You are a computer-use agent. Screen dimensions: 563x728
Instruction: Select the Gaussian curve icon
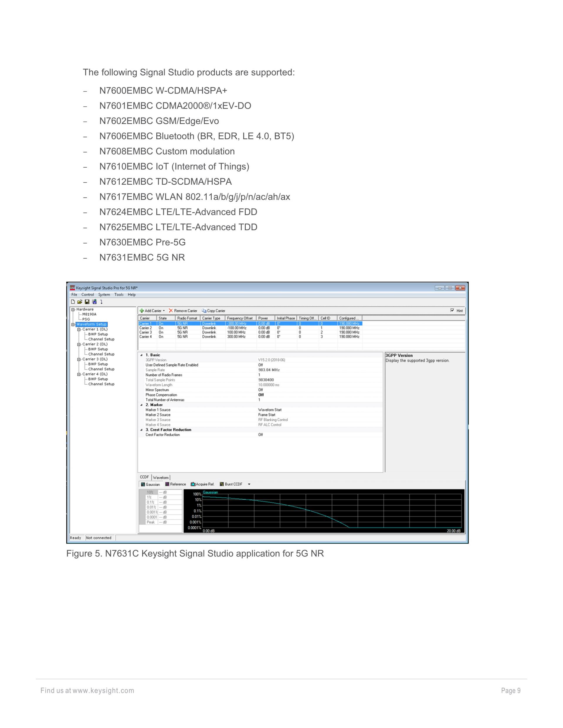[143, 484]
